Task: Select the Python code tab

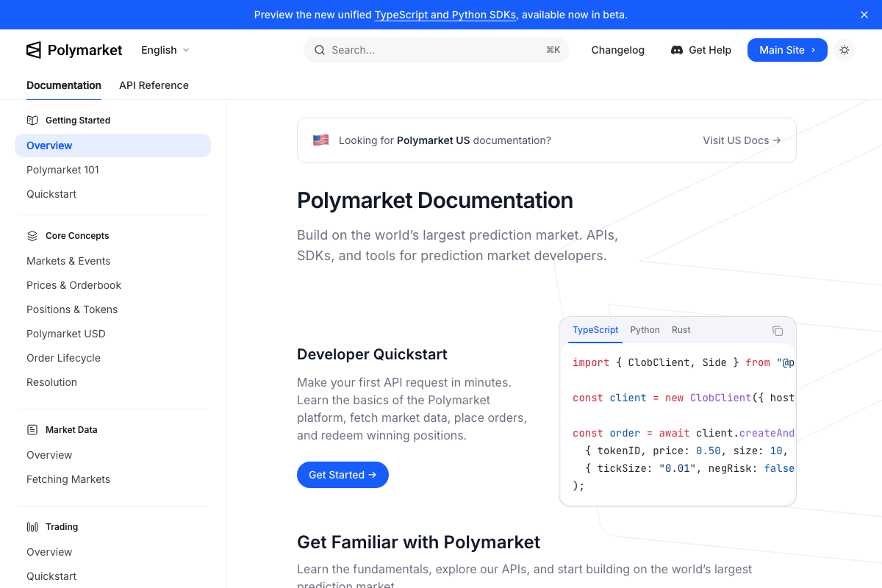Action: click(x=645, y=330)
